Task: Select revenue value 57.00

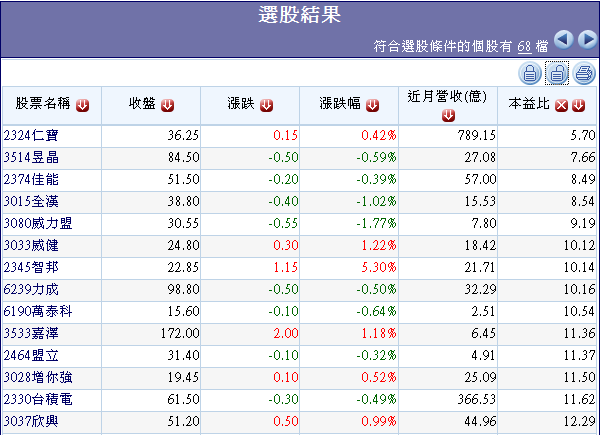Action: coord(480,179)
